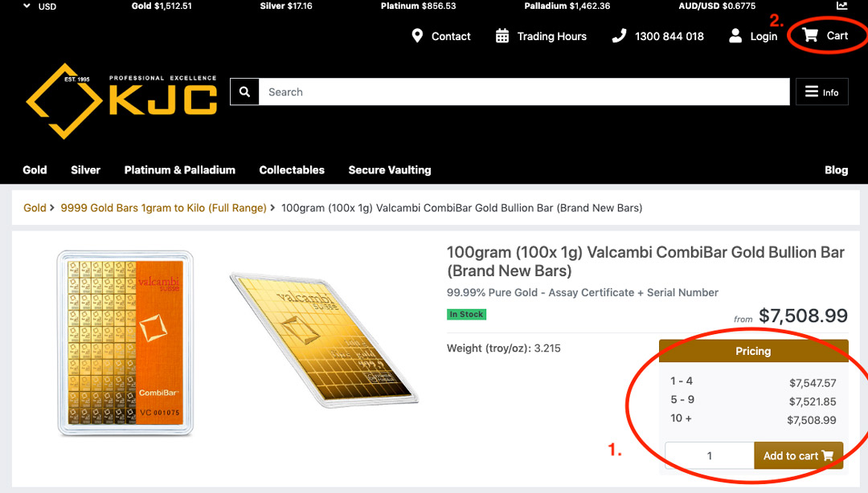View the tilted gold CombiBar thumbnail
The height and width of the screenshot is (493, 868).
(x=323, y=337)
